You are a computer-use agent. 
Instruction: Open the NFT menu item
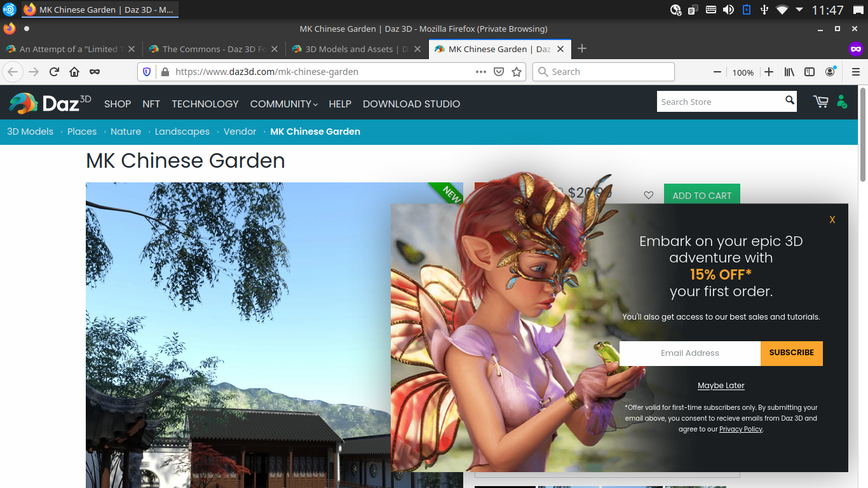pyautogui.click(x=151, y=104)
